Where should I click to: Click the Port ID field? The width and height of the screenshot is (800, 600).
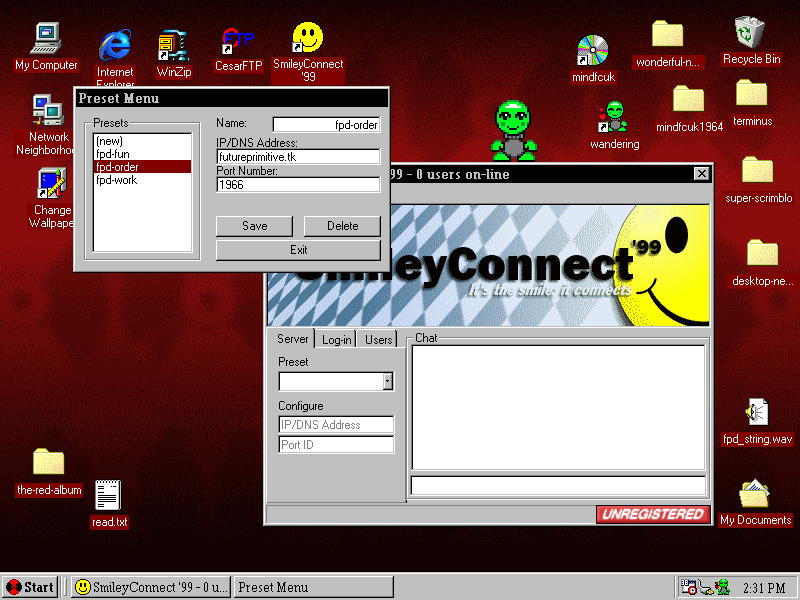click(x=336, y=445)
